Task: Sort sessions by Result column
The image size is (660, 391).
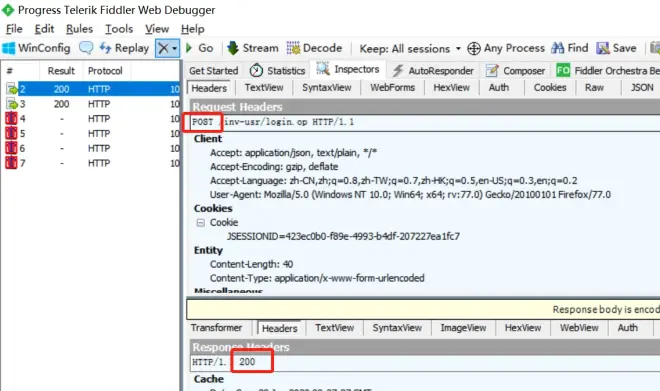Action: (x=61, y=71)
